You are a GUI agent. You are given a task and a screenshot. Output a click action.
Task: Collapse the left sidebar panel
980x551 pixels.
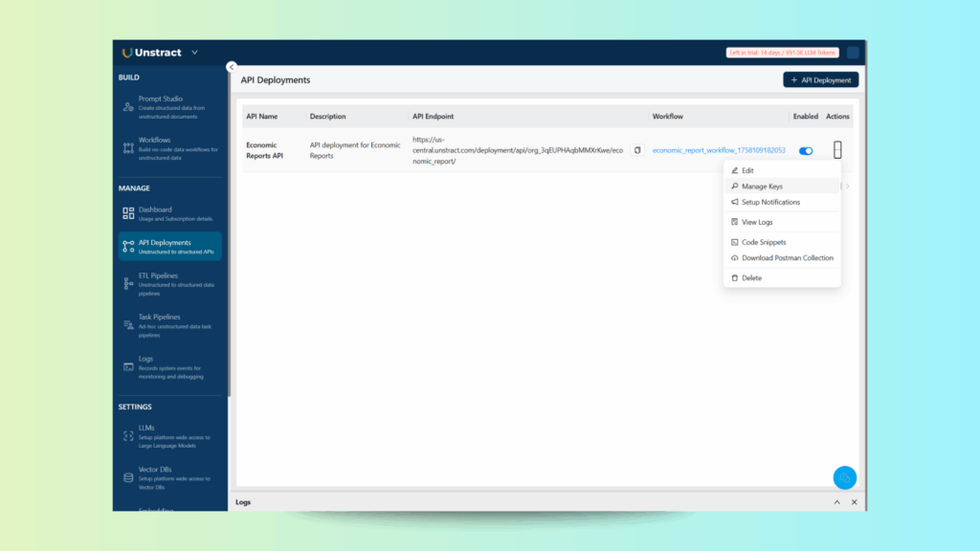(231, 67)
